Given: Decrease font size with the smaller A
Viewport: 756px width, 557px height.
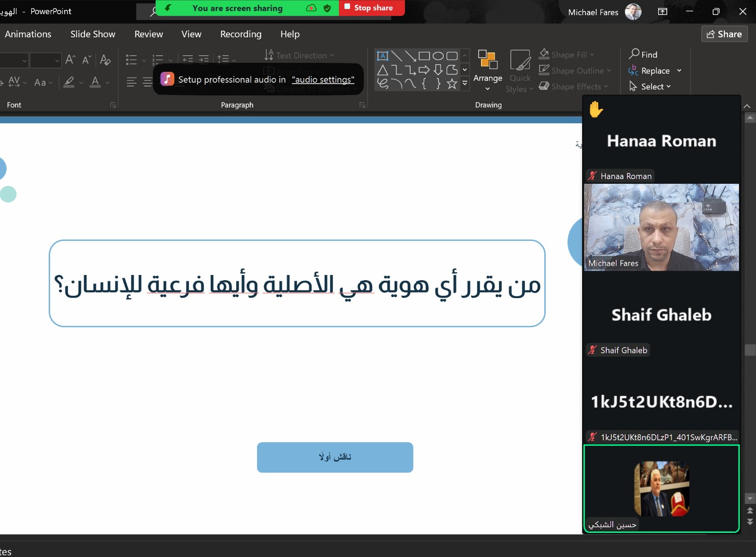Looking at the screenshot, I should pyautogui.click(x=86, y=60).
